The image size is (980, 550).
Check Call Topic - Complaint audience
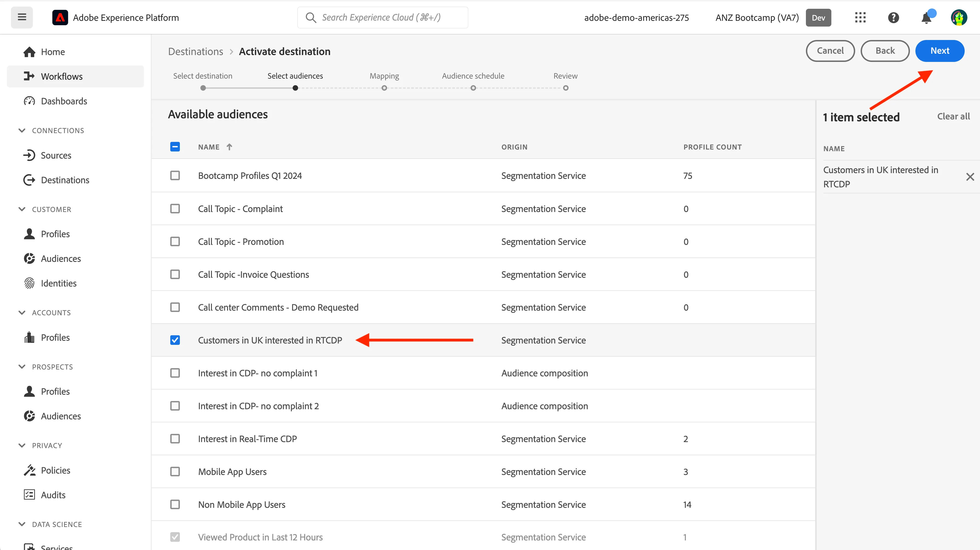(175, 209)
